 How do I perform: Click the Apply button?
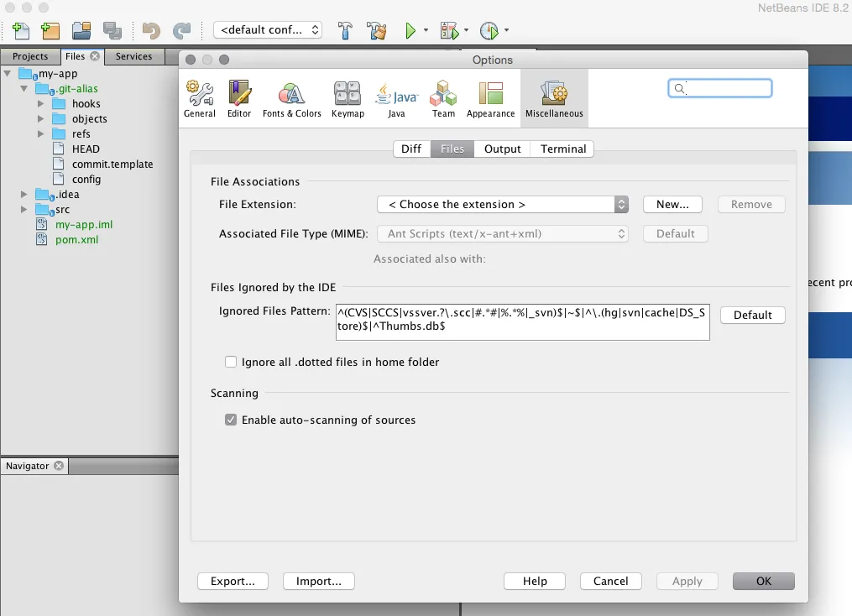click(x=687, y=582)
